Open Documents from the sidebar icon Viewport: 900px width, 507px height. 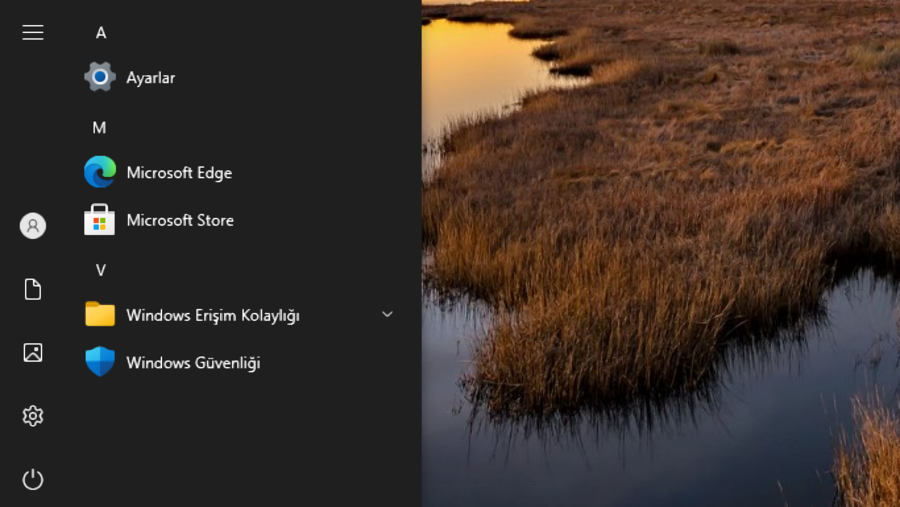[x=33, y=290]
